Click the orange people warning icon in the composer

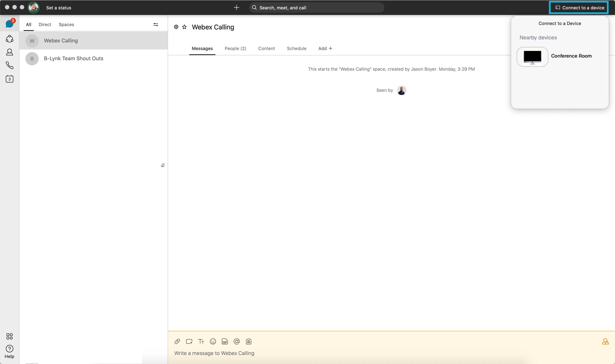click(x=605, y=341)
